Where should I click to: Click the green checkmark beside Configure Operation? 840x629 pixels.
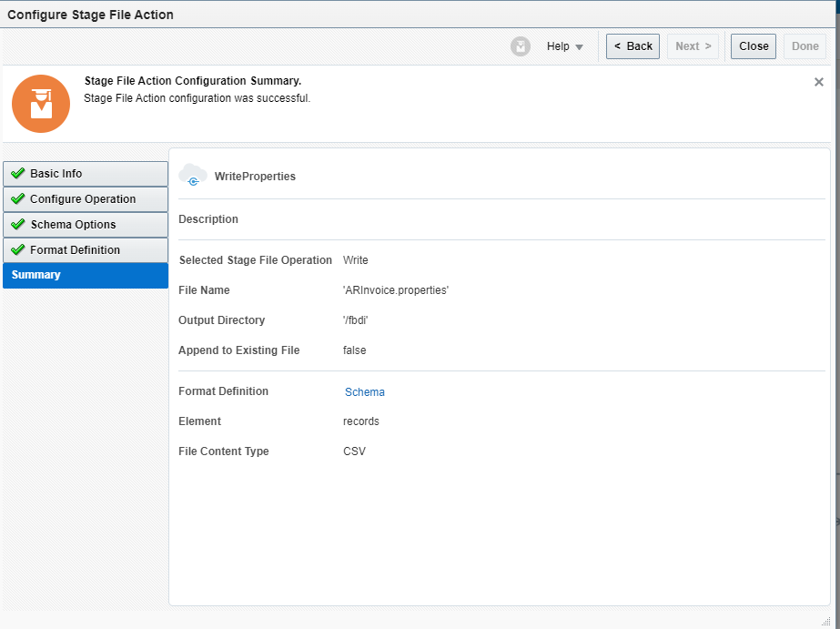[18, 198]
